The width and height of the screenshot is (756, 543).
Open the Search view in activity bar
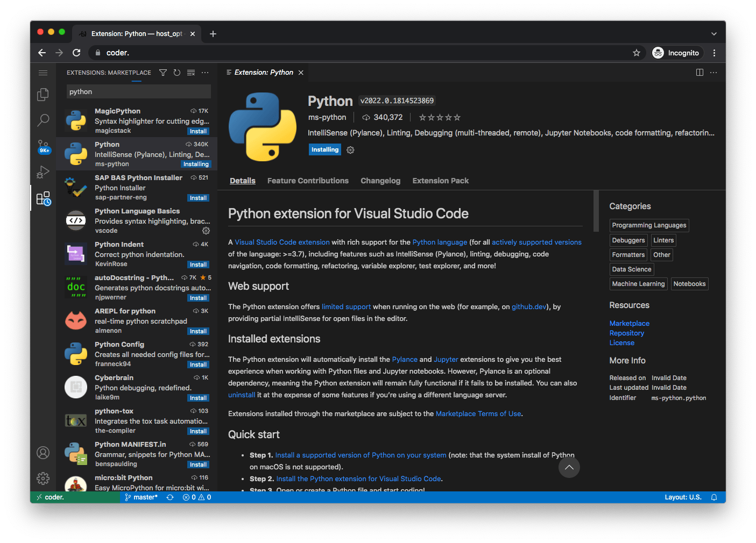pyautogui.click(x=43, y=120)
